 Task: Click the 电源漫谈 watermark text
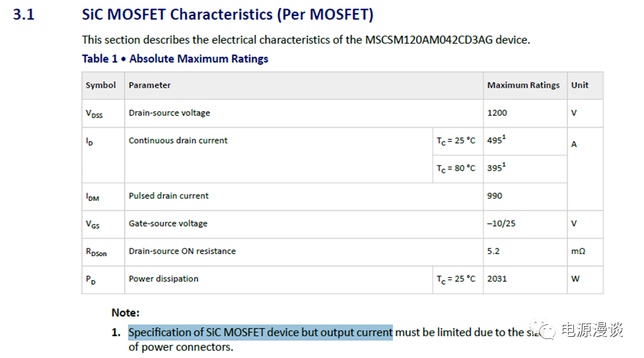[591, 330]
